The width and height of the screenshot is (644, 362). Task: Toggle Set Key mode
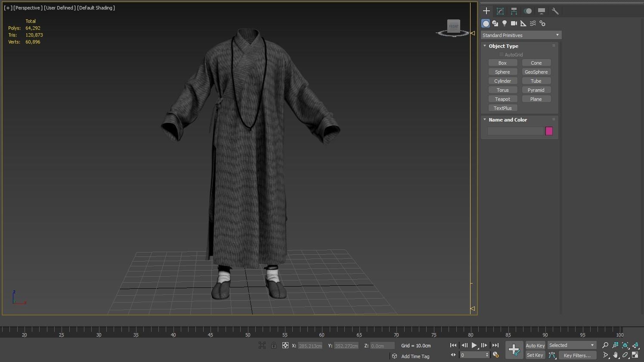click(x=535, y=356)
